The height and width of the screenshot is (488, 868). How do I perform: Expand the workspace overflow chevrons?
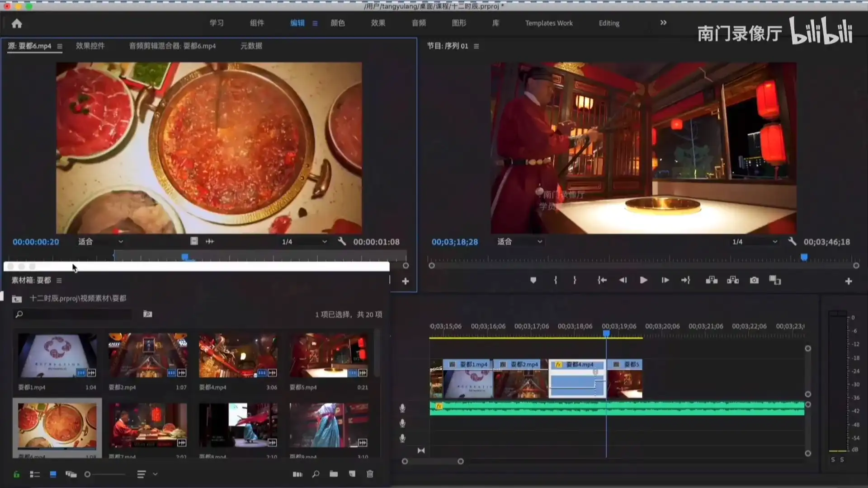coord(663,23)
